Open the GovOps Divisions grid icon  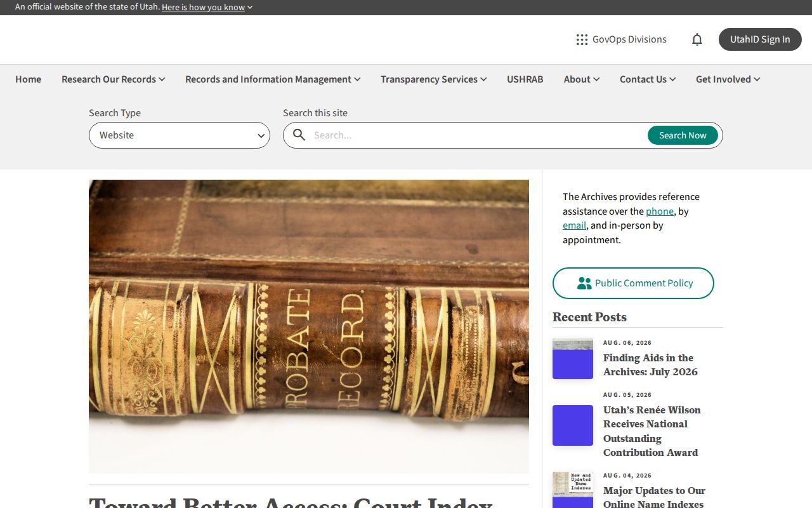pos(582,39)
